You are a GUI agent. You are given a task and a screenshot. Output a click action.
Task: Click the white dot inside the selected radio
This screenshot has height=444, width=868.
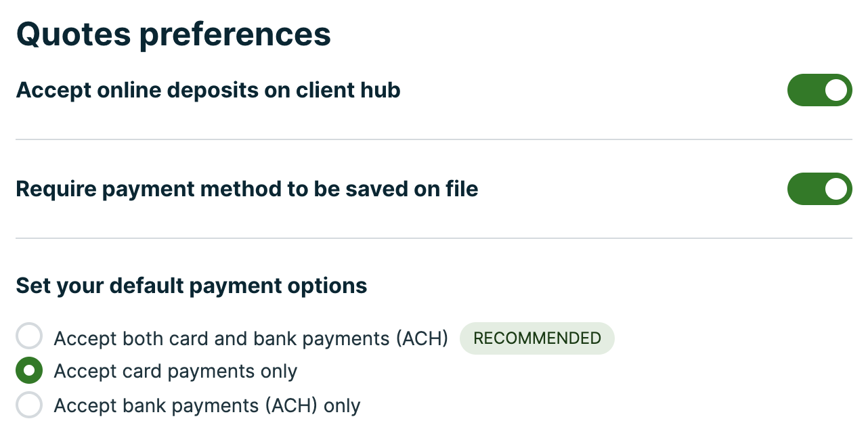29,370
